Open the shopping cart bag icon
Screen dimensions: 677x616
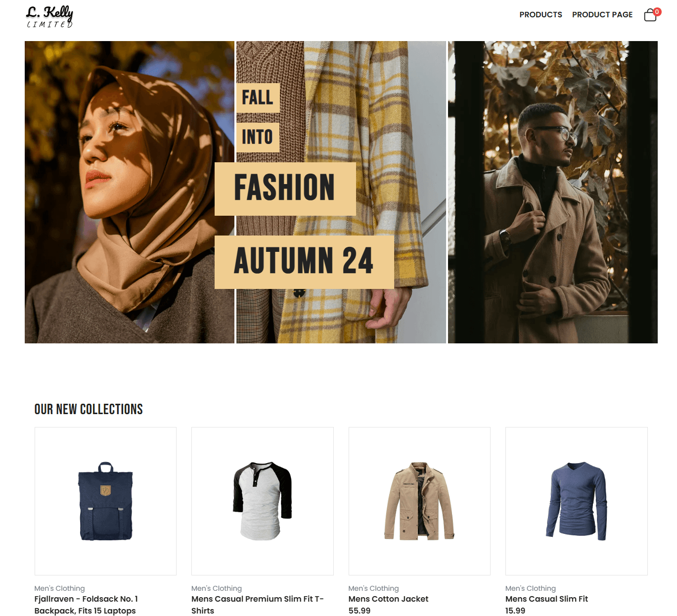point(649,16)
